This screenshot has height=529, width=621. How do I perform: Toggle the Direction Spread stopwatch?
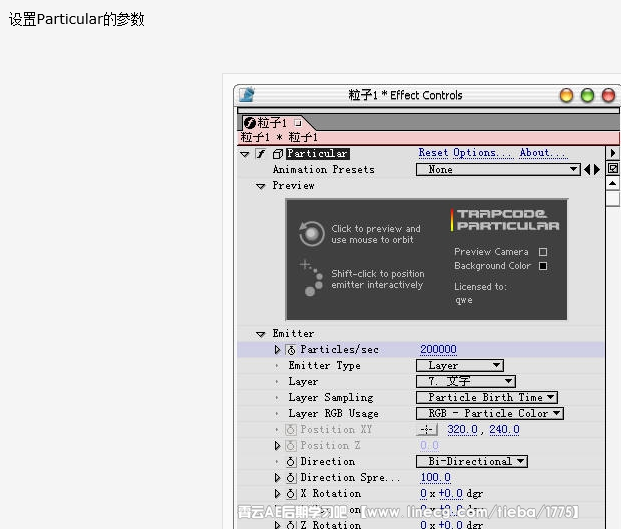tap(291, 478)
